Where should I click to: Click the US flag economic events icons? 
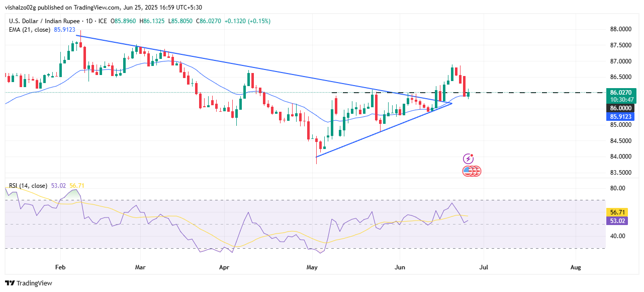472,171
